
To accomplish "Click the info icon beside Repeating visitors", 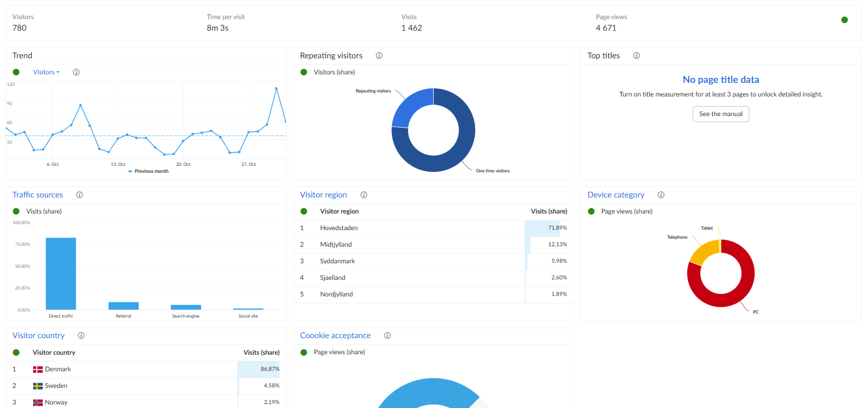I will [x=379, y=56].
